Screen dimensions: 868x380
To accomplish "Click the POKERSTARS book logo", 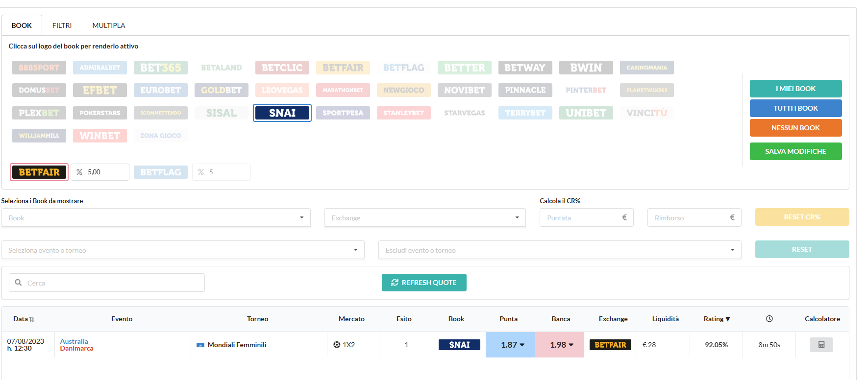I will pos(100,113).
